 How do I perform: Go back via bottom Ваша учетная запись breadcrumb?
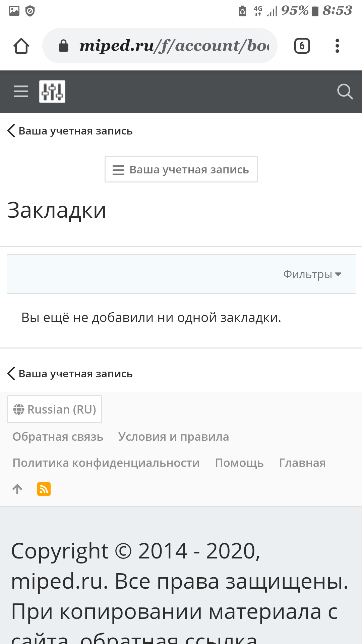click(x=70, y=374)
